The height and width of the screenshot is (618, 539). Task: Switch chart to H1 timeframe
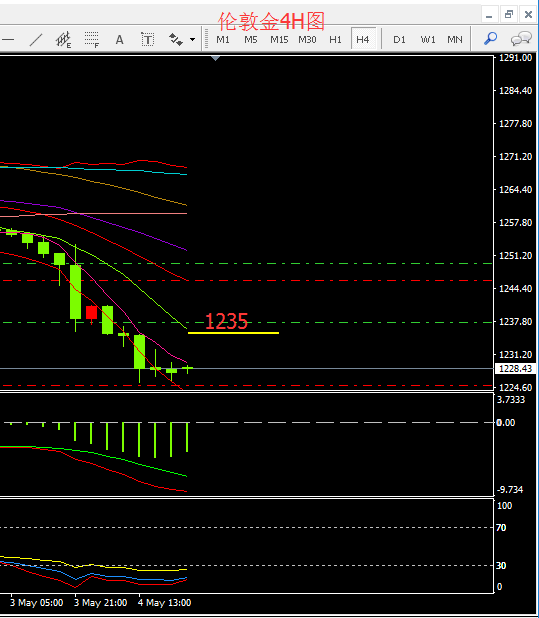[335, 39]
